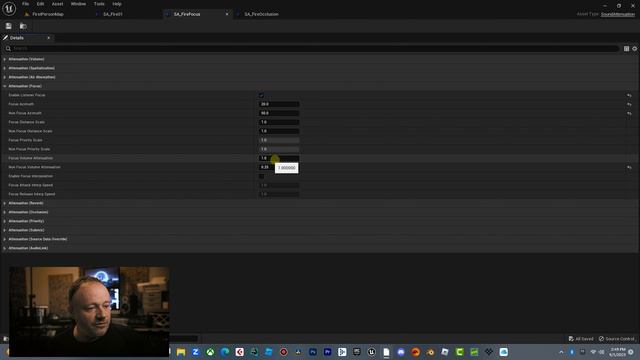
Task: Click the Non Focus Azimuth value field
Action: (279, 113)
